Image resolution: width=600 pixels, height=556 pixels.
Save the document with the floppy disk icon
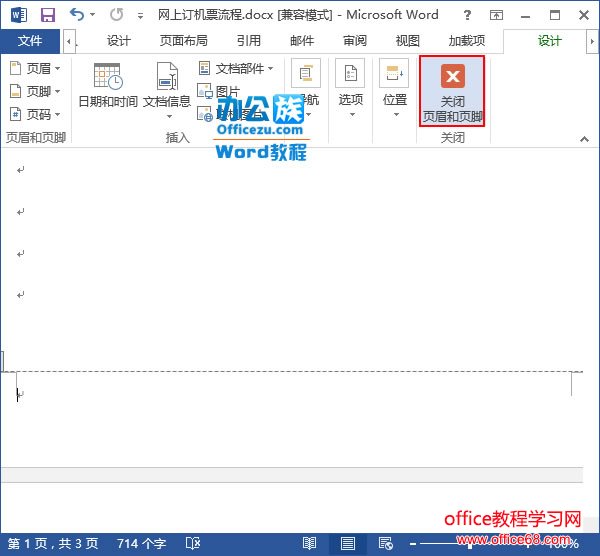(48, 15)
